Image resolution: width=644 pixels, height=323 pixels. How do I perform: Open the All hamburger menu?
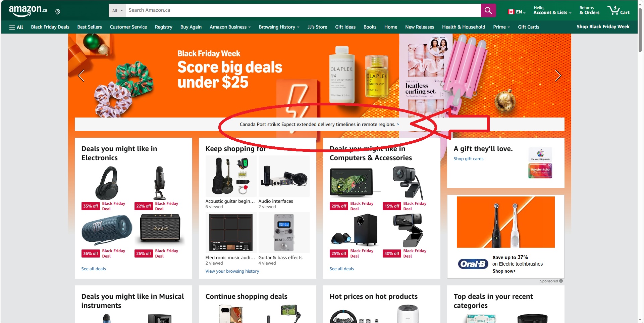coord(16,27)
